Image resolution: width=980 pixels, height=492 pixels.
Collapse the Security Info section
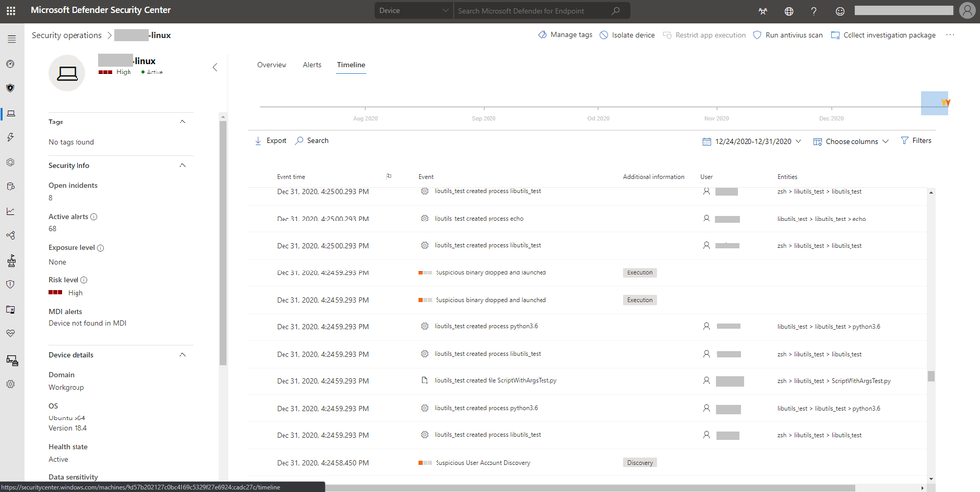point(182,165)
